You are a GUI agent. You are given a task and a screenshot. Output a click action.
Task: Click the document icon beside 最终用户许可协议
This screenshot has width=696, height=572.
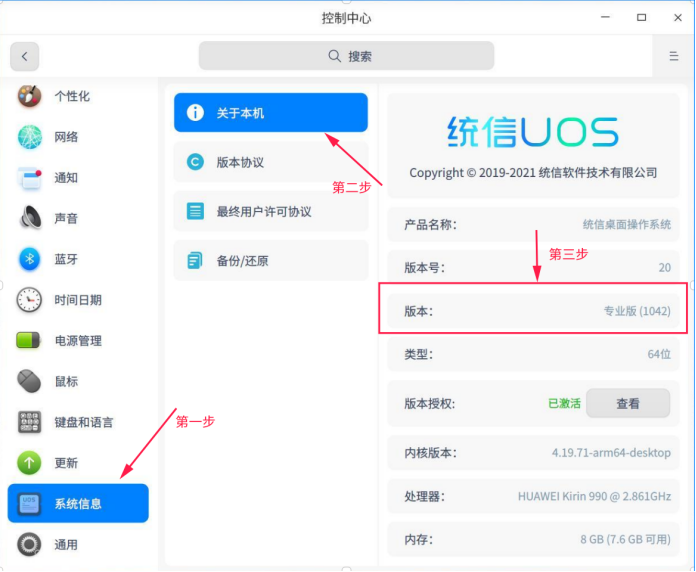(195, 211)
